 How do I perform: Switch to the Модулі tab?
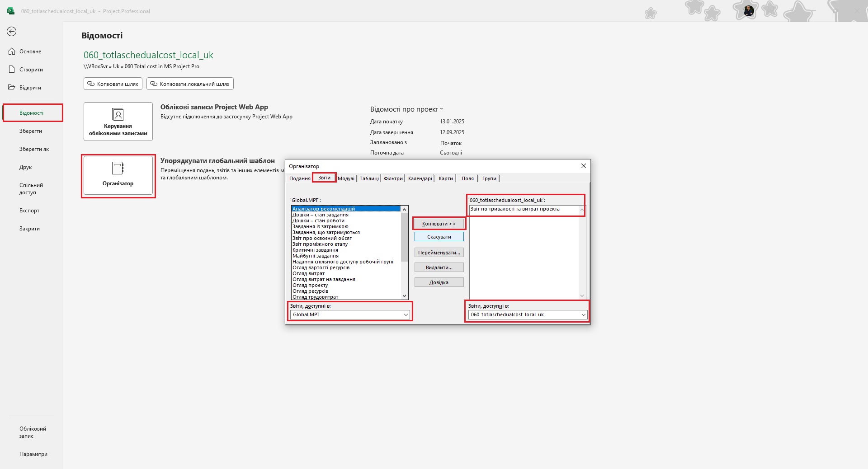coord(346,178)
